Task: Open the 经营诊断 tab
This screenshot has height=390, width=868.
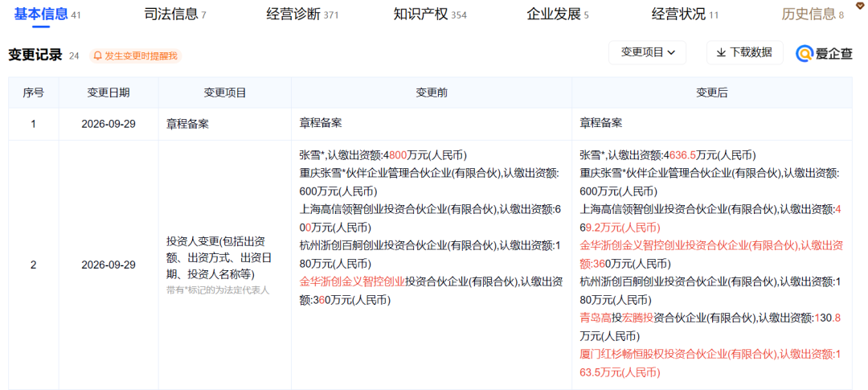Action: point(302,14)
